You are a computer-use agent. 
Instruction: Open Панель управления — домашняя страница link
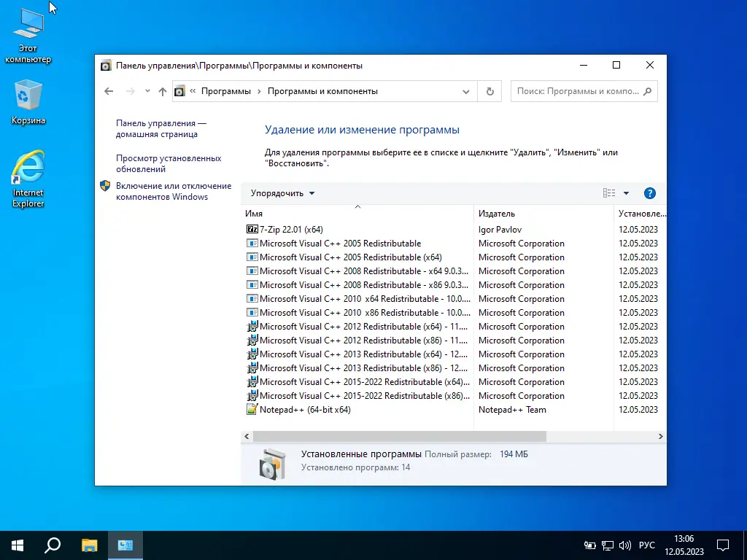click(x=161, y=128)
